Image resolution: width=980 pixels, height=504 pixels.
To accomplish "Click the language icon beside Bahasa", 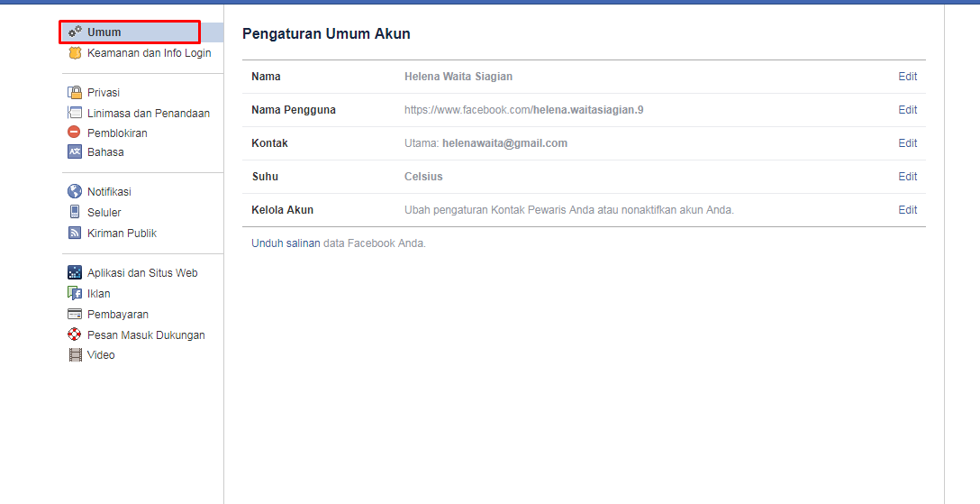I will click(x=75, y=152).
